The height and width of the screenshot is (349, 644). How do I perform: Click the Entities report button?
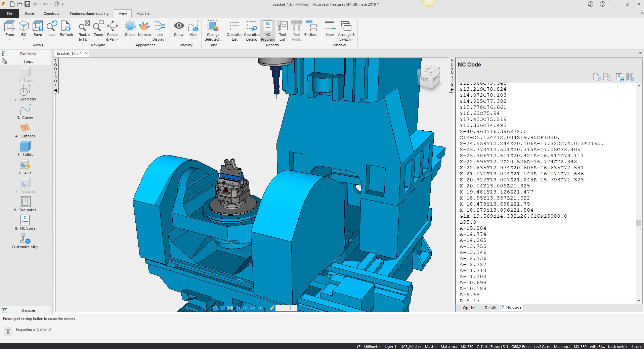point(311,29)
